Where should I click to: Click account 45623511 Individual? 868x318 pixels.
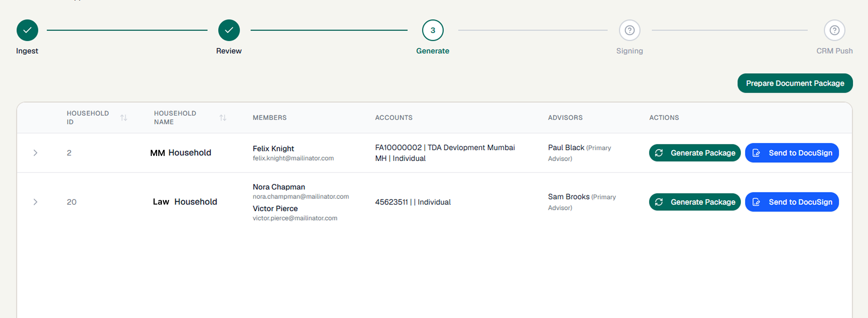pos(413,202)
